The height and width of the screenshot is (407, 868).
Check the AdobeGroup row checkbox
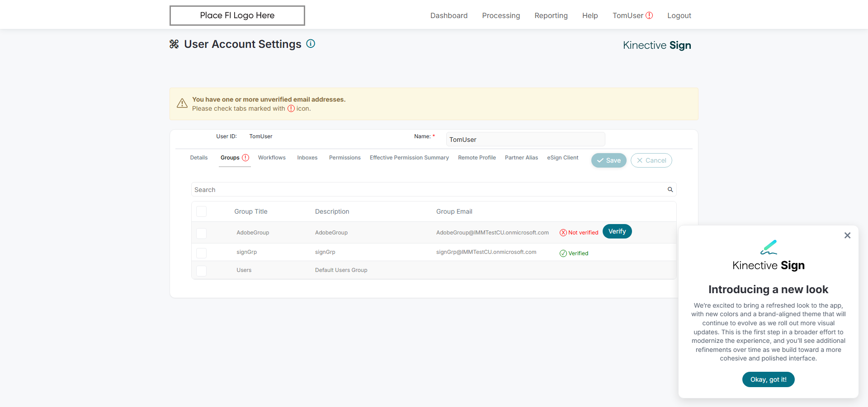202,233
